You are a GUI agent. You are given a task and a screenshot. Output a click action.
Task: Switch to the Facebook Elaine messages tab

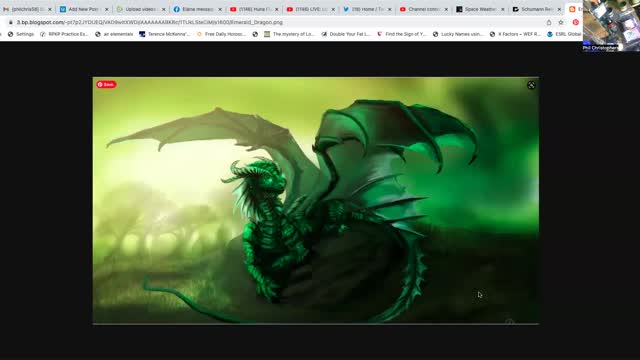tap(197, 9)
